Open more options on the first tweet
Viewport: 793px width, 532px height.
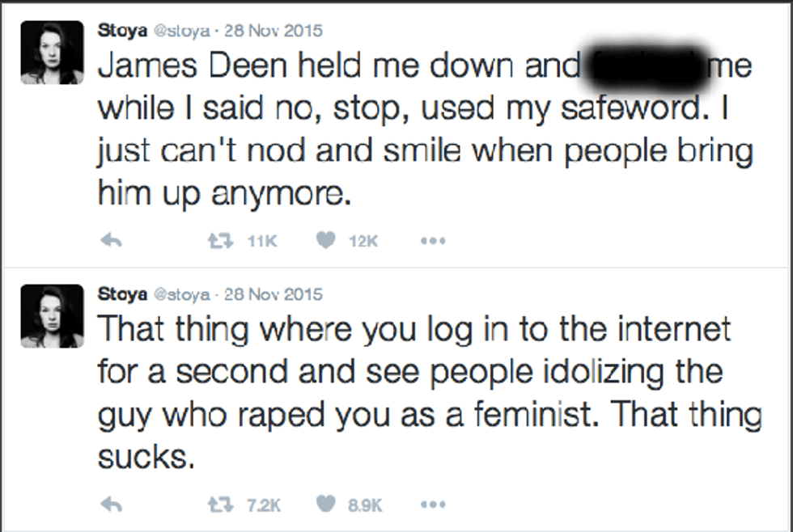coord(431,241)
